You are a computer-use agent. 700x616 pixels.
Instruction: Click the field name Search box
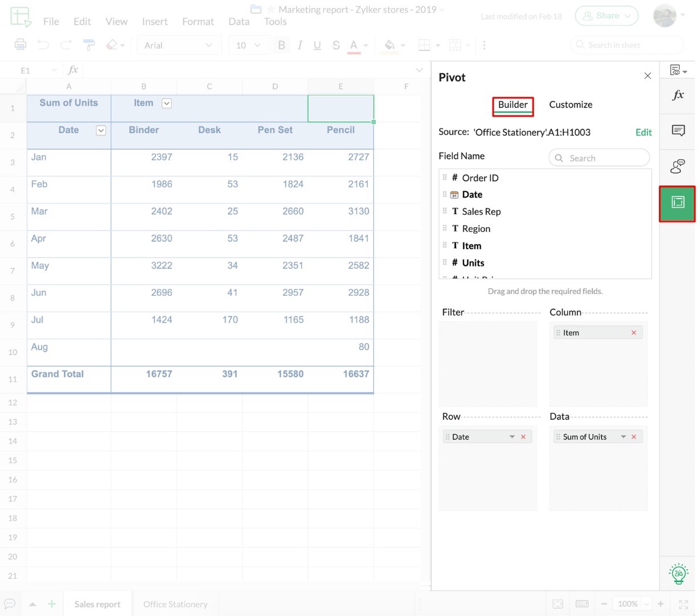[600, 158]
